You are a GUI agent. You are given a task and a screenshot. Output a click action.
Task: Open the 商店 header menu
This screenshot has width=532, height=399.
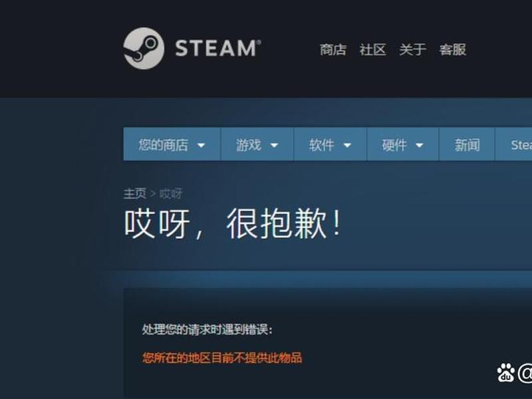pos(333,49)
